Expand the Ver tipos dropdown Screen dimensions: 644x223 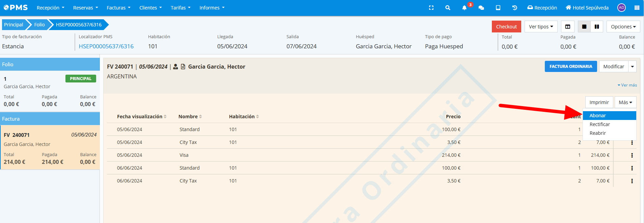click(x=541, y=27)
